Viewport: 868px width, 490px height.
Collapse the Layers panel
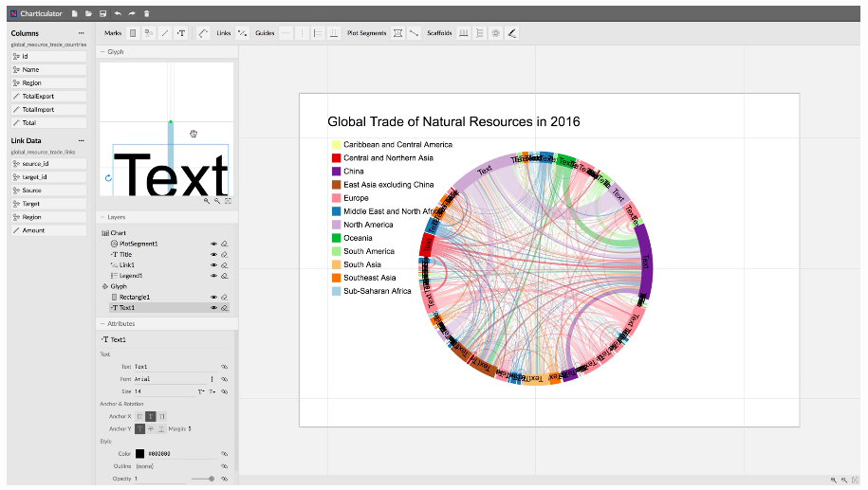pos(102,217)
